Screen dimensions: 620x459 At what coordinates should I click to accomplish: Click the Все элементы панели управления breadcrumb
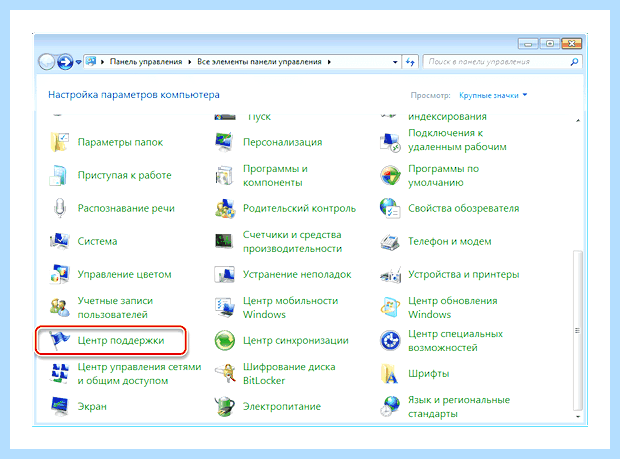tap(259, 62)
